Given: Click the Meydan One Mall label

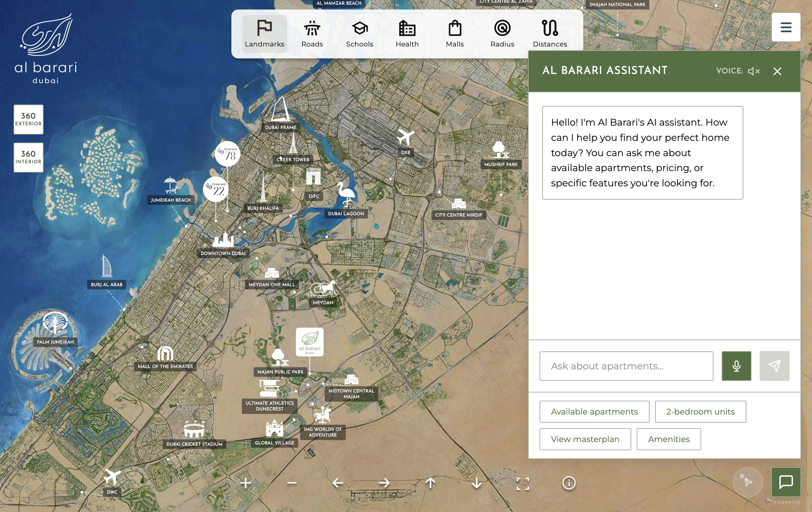Looking at the screenshot, I should [x=272, y=285].
